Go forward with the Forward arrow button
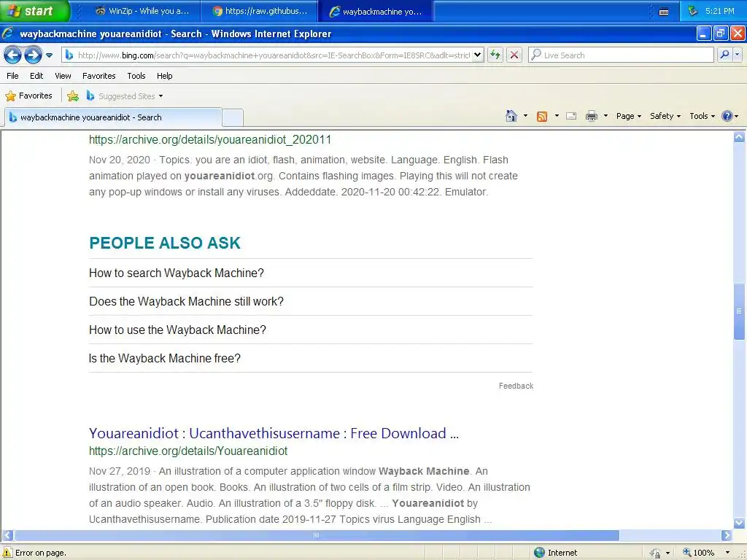The image size is (747, 560). coord(33,55)
